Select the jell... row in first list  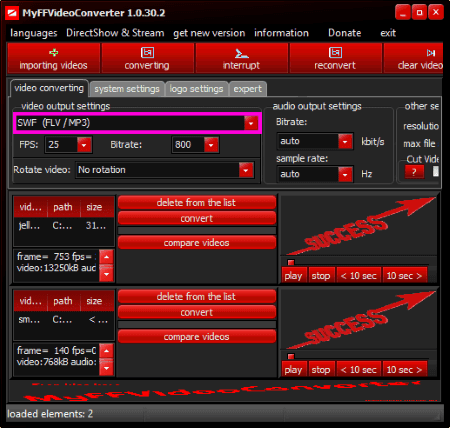coord(64,226)
